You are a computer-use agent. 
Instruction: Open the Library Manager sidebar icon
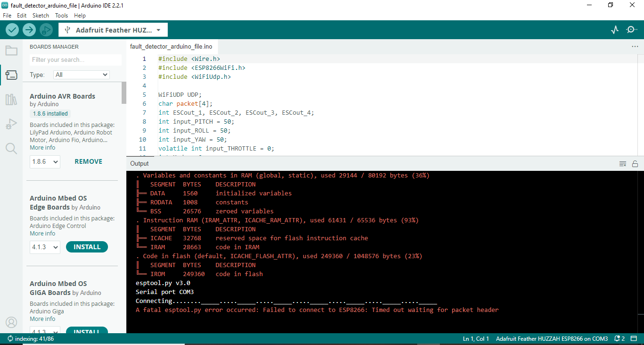click(x=11, y=100)
